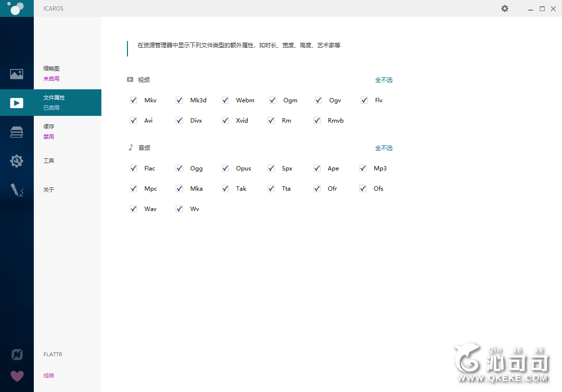562x392 pixels.
Task: Click the FLATTR label
Action: (x=53, y=354)
